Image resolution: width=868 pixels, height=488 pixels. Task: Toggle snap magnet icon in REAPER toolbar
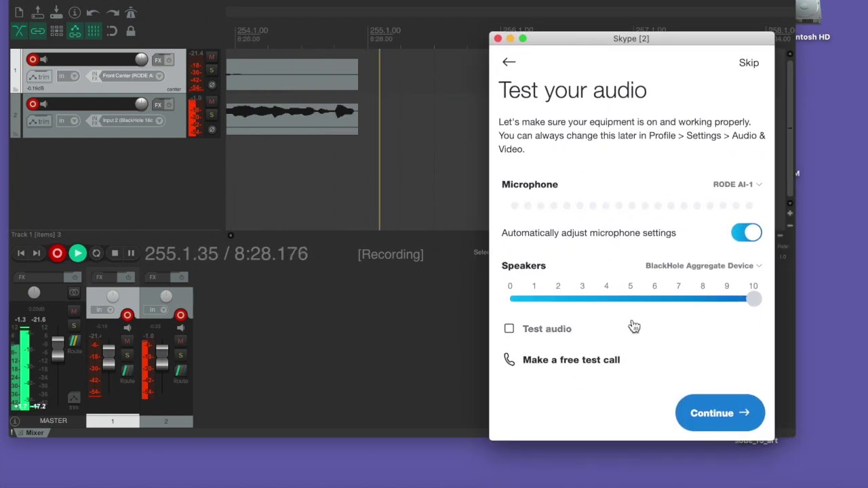(112, 30)
